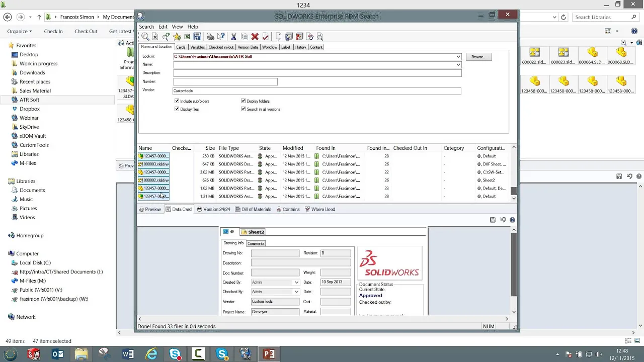Open the Organize dropdown in Explorer
Screen dimensions: 644x362
20,31
